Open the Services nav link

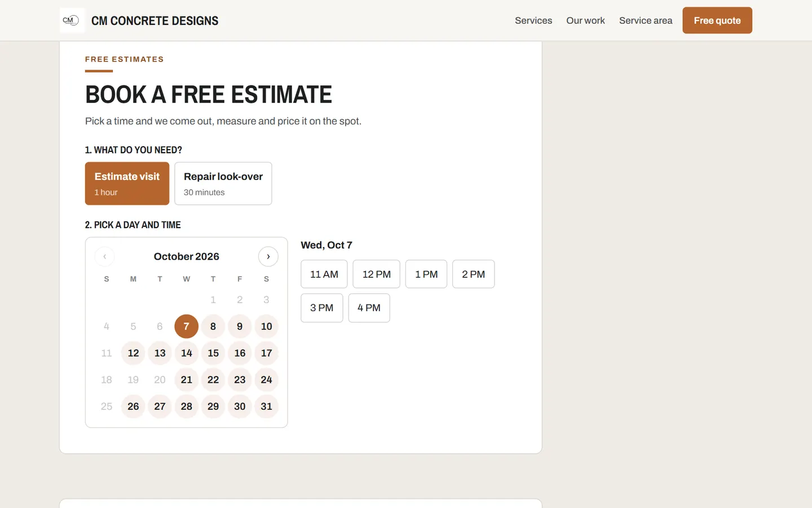(x=533, y=20)
